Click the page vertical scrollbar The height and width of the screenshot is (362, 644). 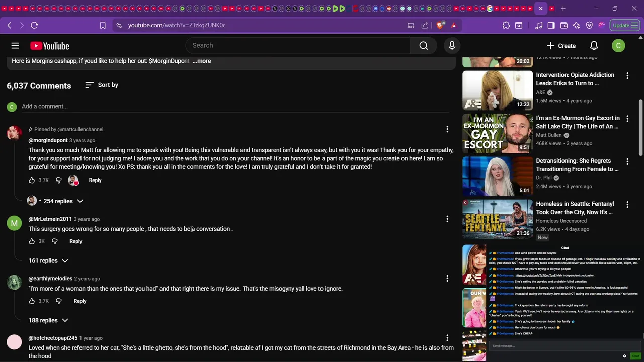[x=640, y=127]
